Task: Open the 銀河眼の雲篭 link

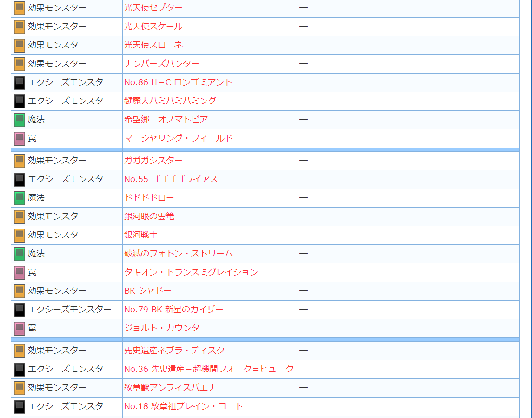Action: (x=149, y=216)
